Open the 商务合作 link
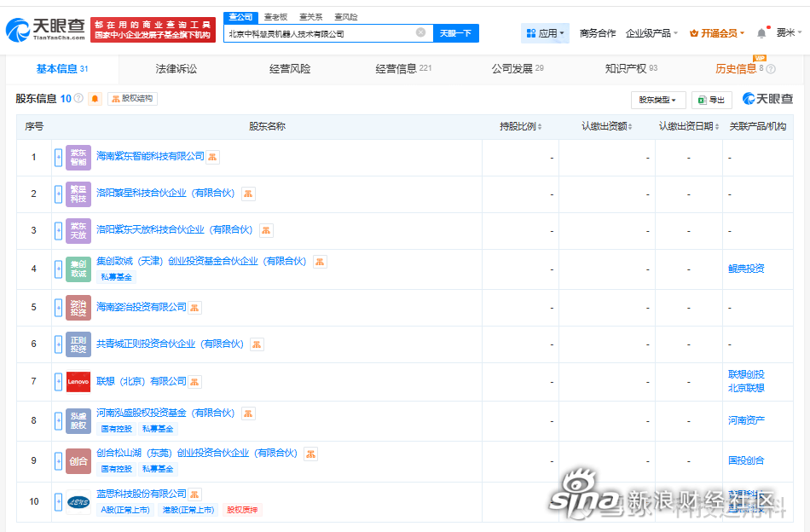The height and width of the screenshot is (532, 810). click(598, 33)
